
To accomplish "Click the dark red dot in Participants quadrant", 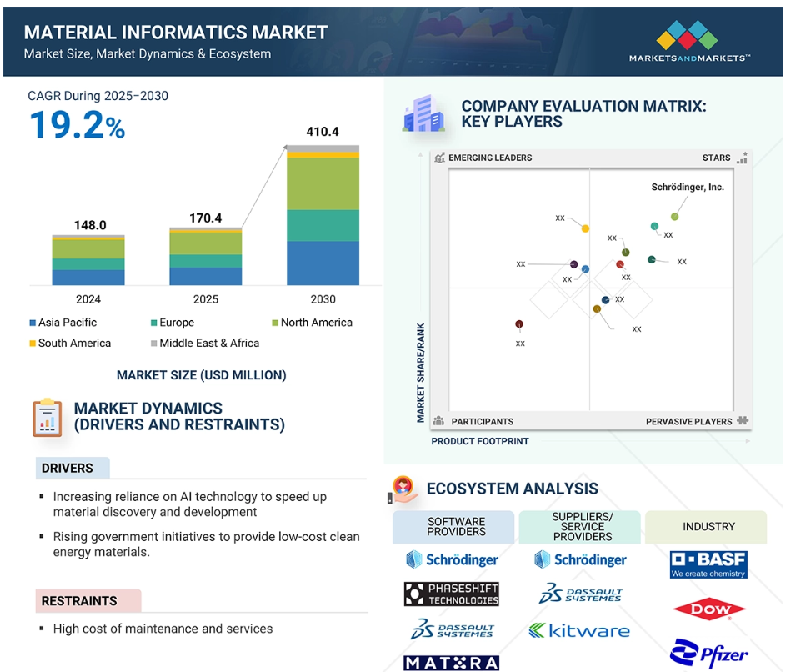I will point(519,324).
